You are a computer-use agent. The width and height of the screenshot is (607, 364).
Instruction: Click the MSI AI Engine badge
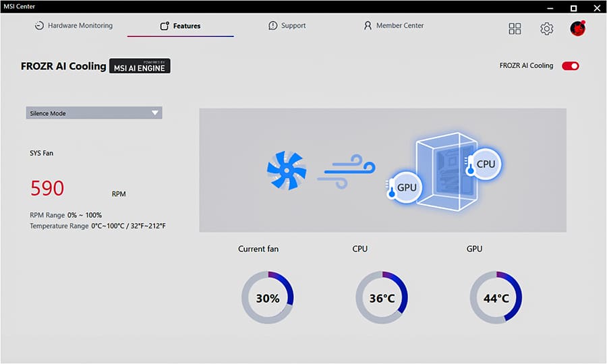[140, 66]
